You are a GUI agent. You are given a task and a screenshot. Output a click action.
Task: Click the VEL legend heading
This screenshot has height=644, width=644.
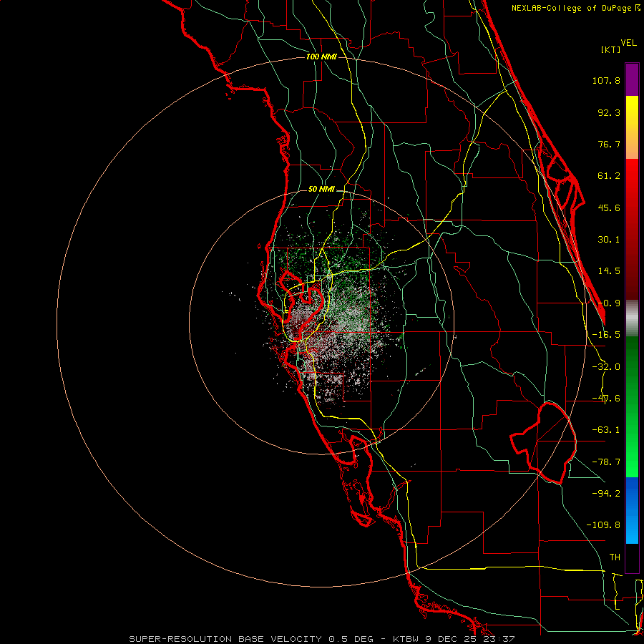click(628, 43)
